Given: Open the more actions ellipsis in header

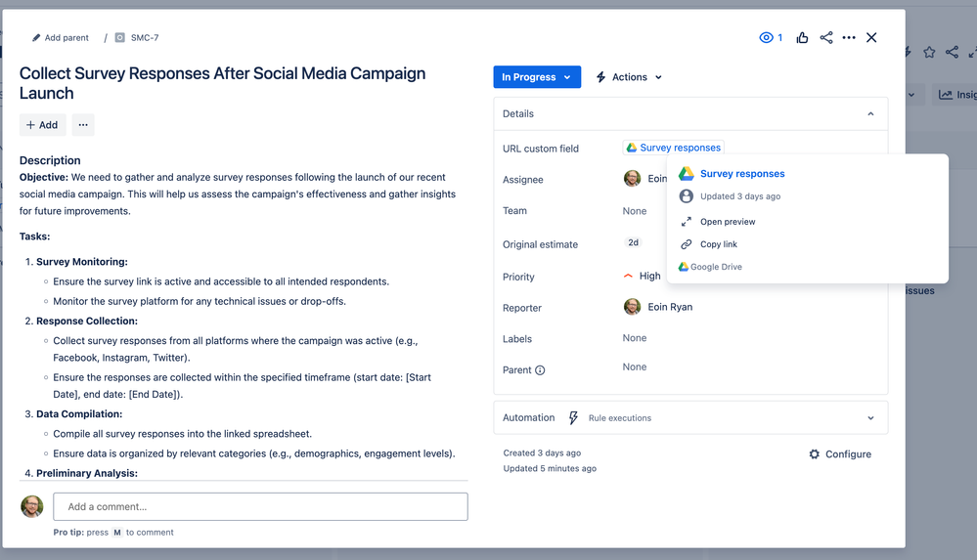Looking at the screenshot, I should pos(849,38).
